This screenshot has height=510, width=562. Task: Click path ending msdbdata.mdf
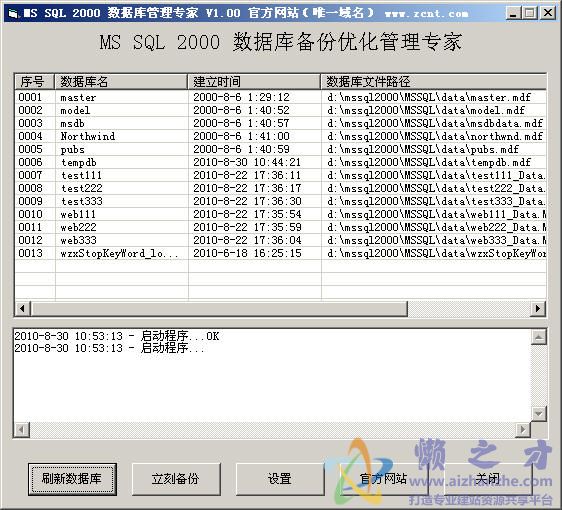pos(435,123)
